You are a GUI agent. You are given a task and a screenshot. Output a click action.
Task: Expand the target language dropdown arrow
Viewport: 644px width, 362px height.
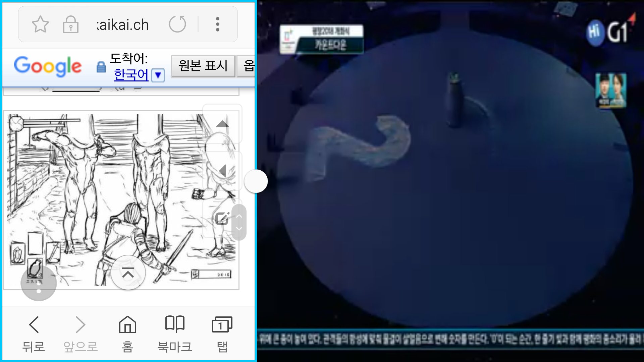click(x=158, y=75)
